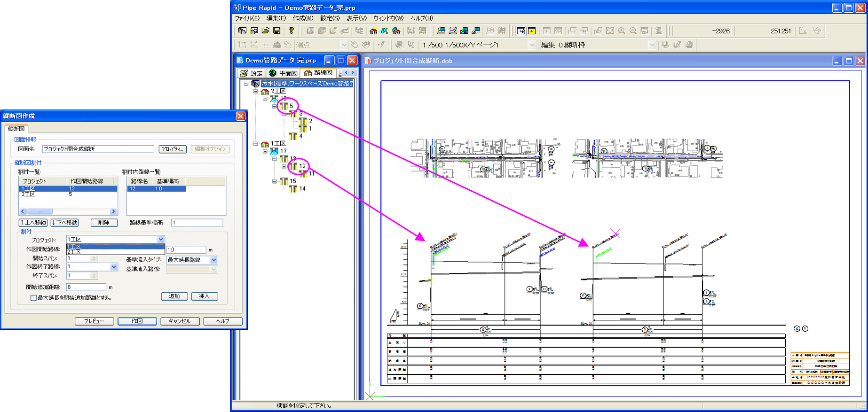Click the プレビュー button
The height and width of the screenshot is (412, 868).
coord(94,321)
